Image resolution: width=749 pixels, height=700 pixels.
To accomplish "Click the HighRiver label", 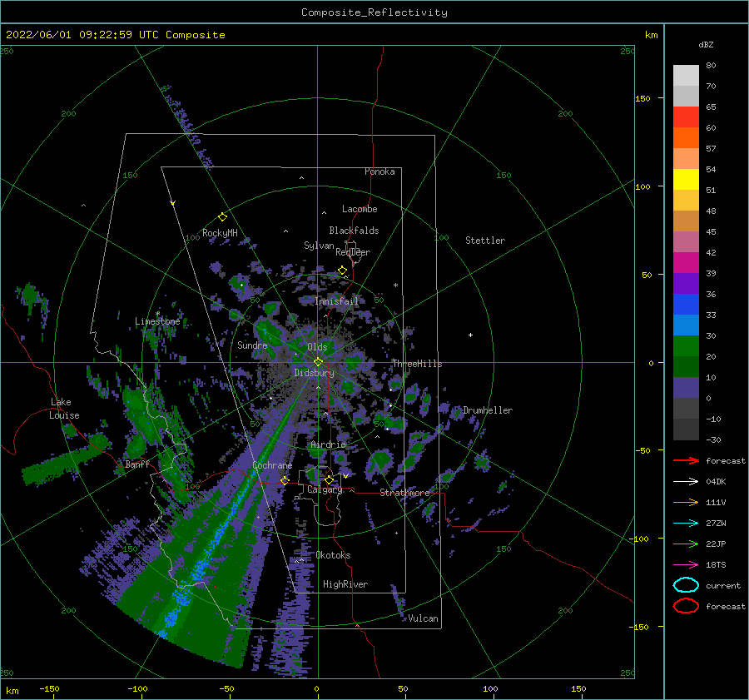I will pos(345,584).
